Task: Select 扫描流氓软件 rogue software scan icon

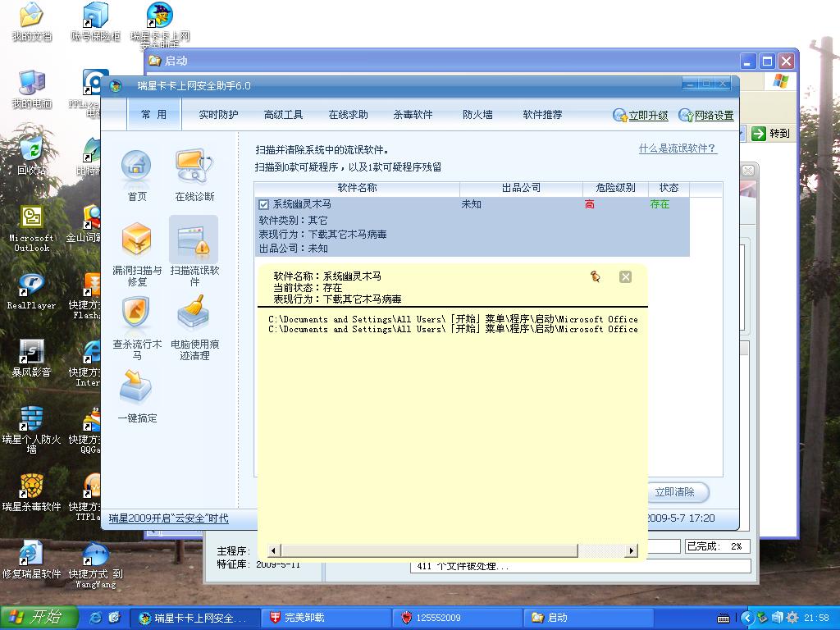Action: point(194,253)
